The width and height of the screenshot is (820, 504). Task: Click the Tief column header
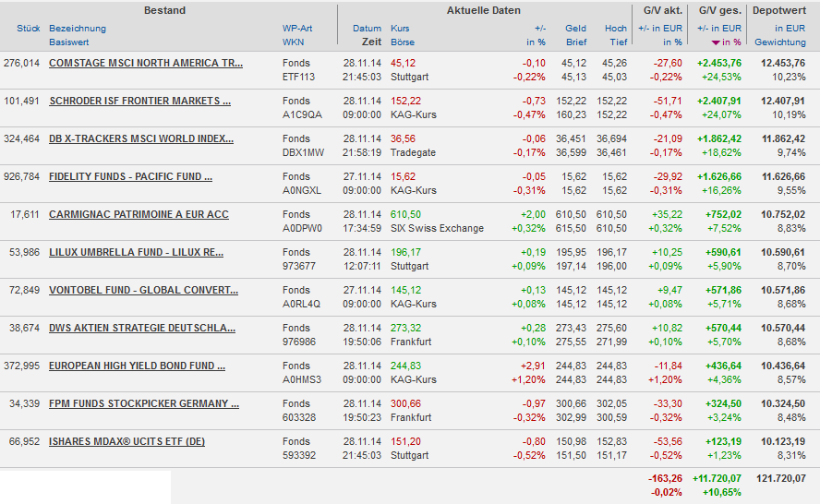618,42
